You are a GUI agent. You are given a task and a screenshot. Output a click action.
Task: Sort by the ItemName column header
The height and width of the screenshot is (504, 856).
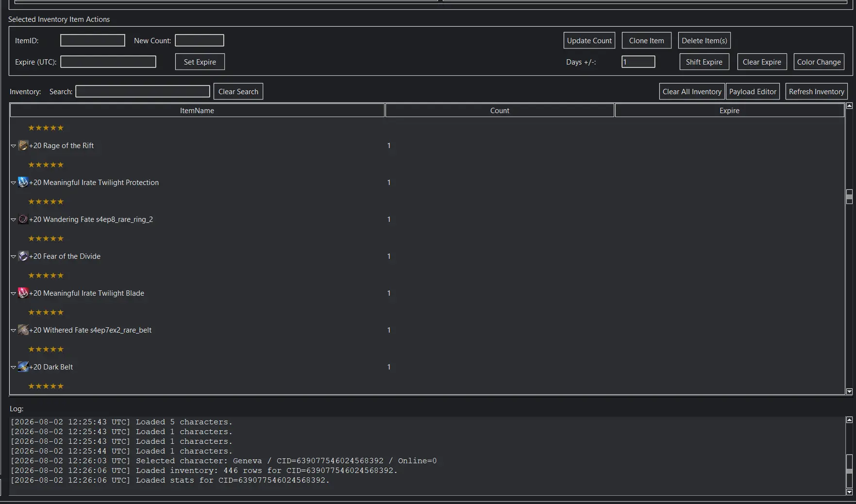point(197,110)
